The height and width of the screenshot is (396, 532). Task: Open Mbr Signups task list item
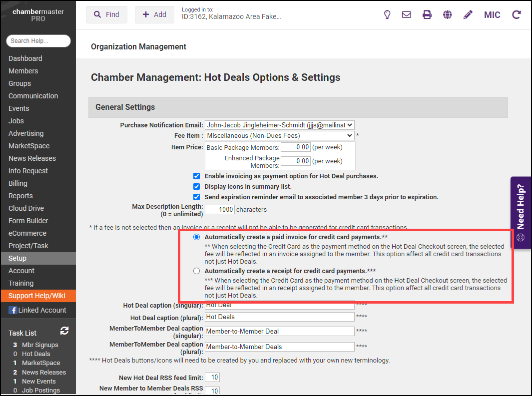(40, 345)
